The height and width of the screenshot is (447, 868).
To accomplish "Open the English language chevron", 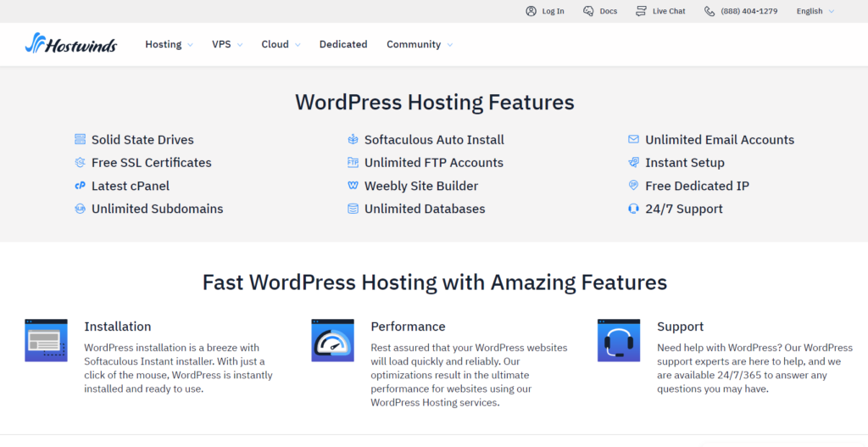I will tap(832, 11).
